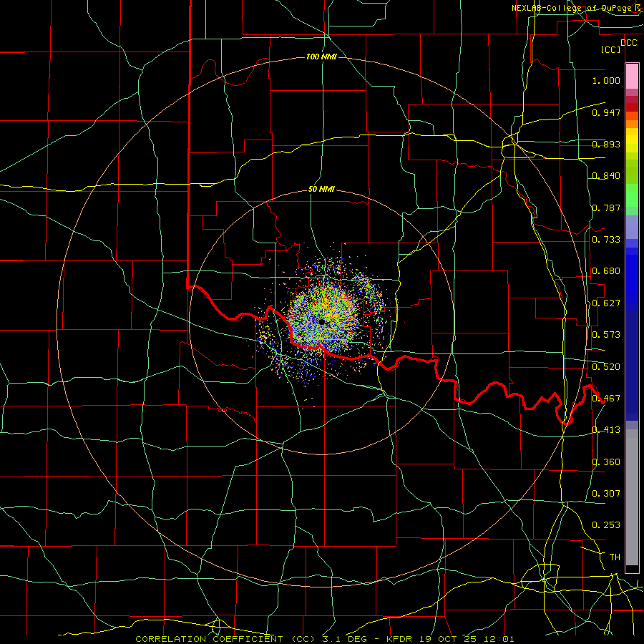
Task: Click the 0.787 scale value
Action: click(606, 208)
